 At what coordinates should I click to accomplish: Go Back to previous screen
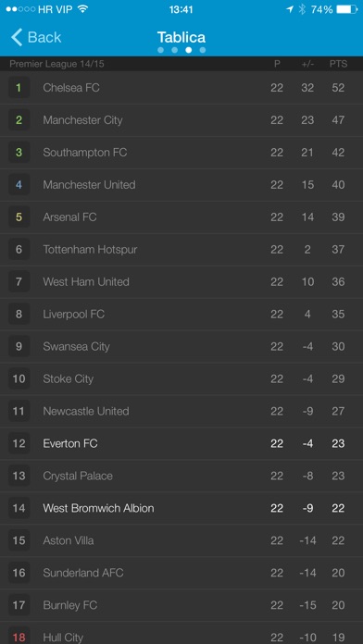coord(36,37)
